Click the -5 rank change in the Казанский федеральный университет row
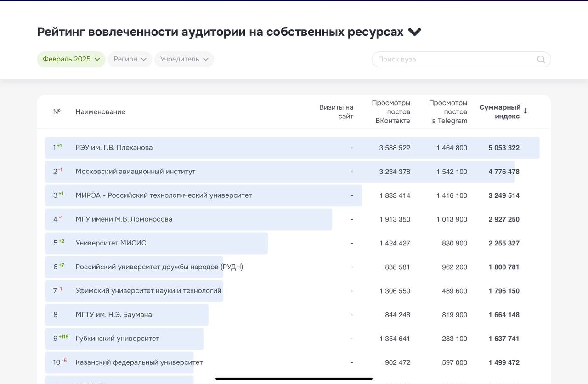588x384 pixels. coord(64,361)
